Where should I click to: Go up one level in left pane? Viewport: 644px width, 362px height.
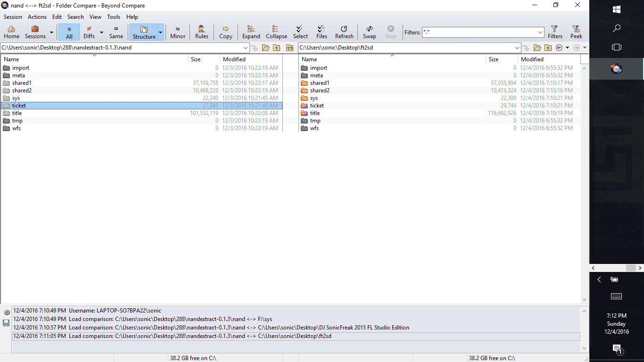pyautogui.click(x=277, y=48)
